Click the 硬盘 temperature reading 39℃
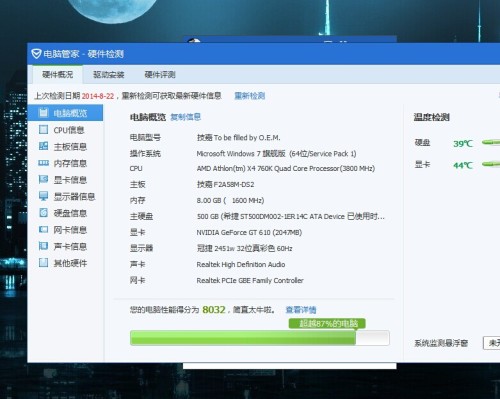This screenshot has height=399, width=500. click(x=463, y=144)
